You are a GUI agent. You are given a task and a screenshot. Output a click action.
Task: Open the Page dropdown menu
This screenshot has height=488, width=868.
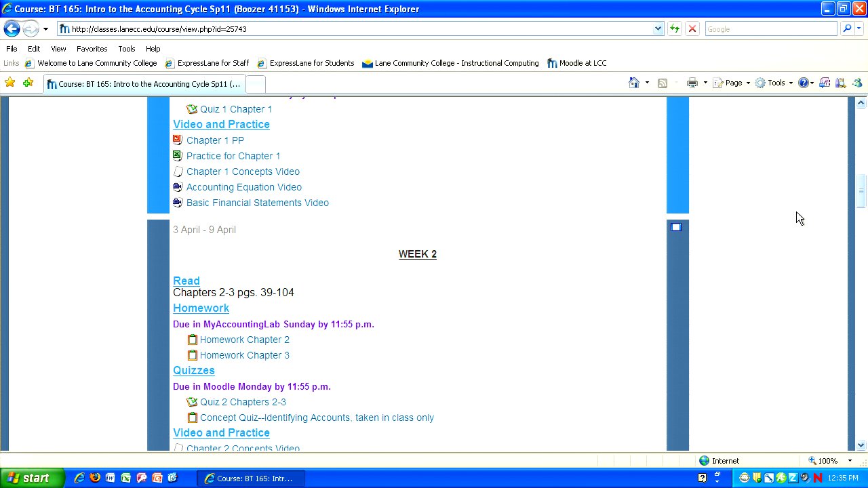[733, 83]
